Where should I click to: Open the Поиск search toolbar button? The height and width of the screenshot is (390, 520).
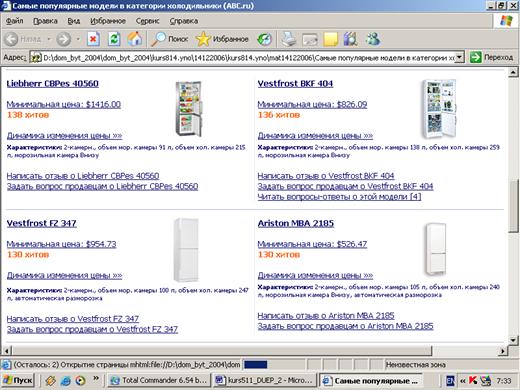170,39
